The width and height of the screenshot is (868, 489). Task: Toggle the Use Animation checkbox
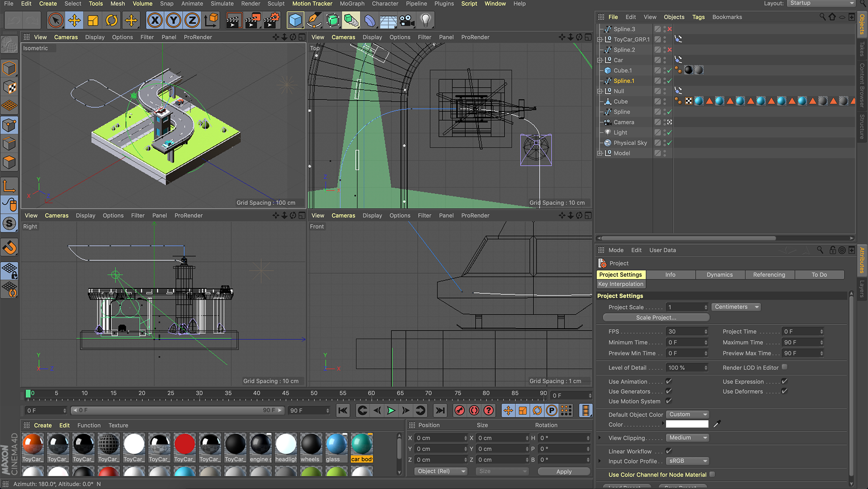tap(669, 381)
